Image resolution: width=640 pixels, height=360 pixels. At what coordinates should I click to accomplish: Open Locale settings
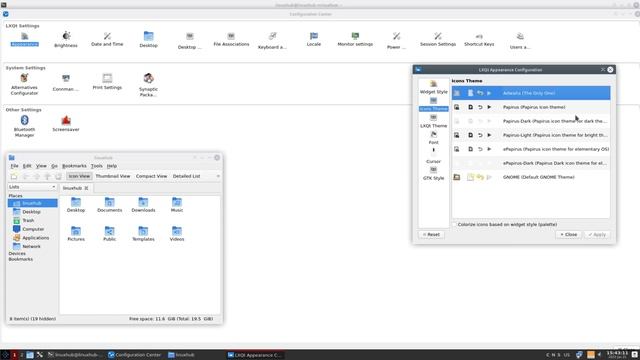coord(313,39)
